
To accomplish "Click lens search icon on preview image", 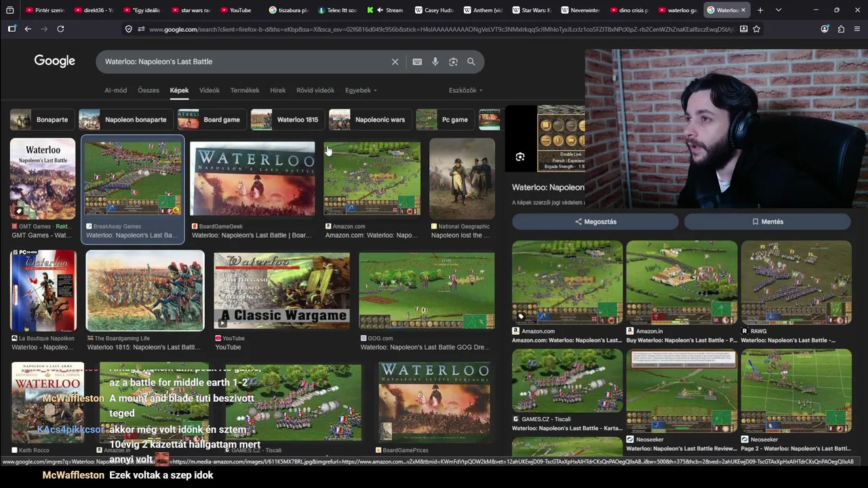I will pyautogui.click(x=520, y=157).
